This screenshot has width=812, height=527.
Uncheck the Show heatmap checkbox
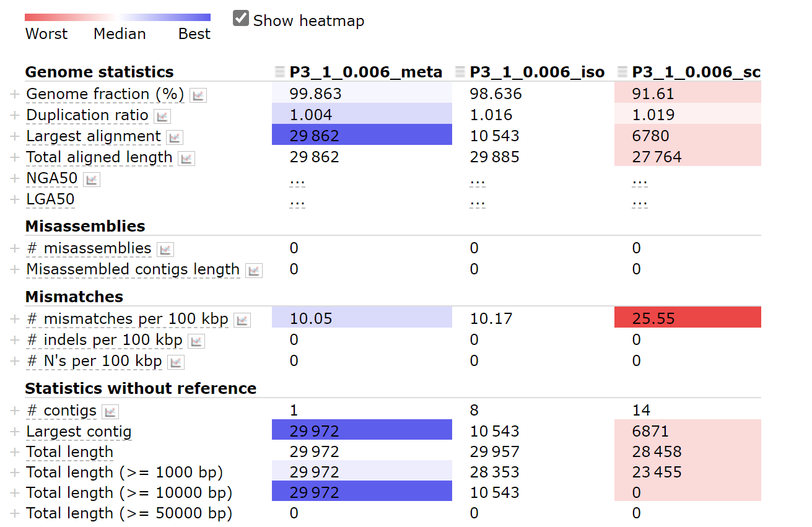point(241,19)
